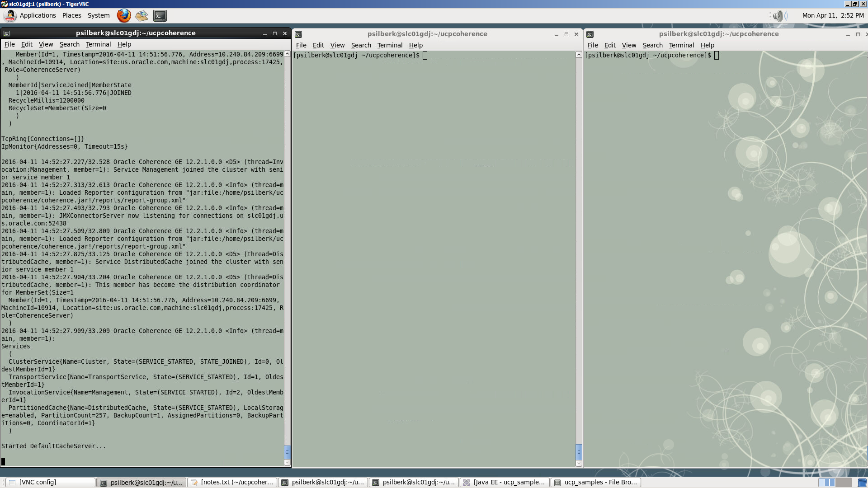Screen dimensions: 868x488
Task: Open ucp_samples File Browser from taskbar
Action: 596,483
